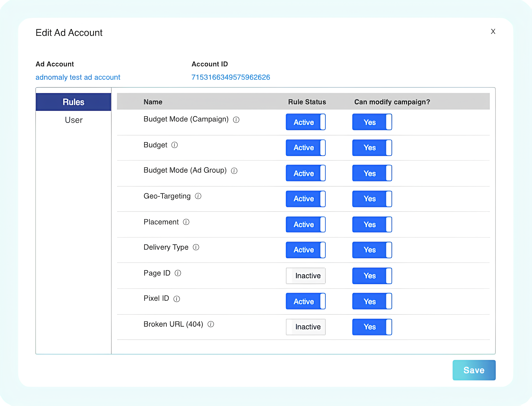Click the info icon beside Budget

tap(174, 145)
